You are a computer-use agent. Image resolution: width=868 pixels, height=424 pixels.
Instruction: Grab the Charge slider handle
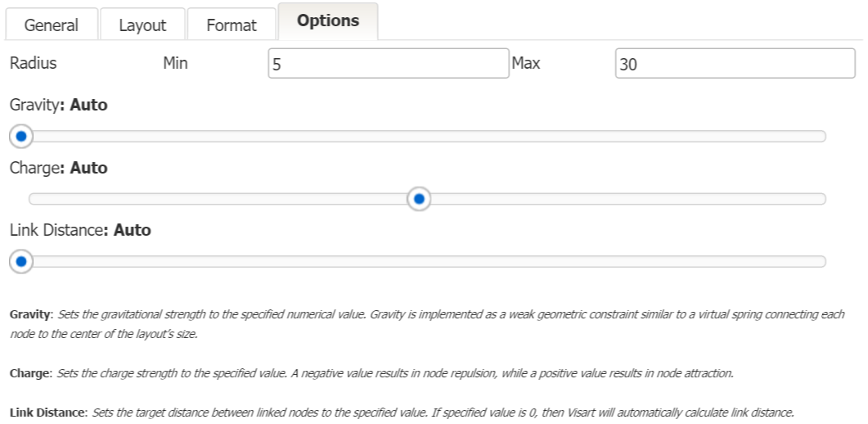[419, 199]
